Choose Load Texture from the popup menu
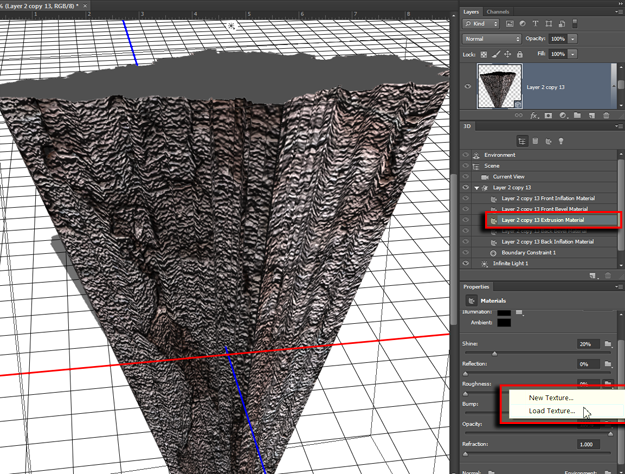This screenshot has width=625, height=474. click(x=551, y=410)
